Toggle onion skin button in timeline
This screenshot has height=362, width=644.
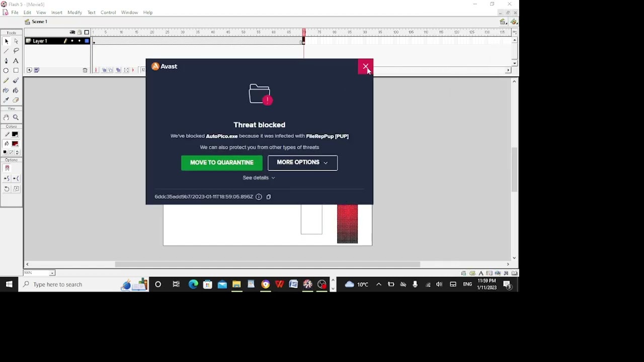[104, 70]
